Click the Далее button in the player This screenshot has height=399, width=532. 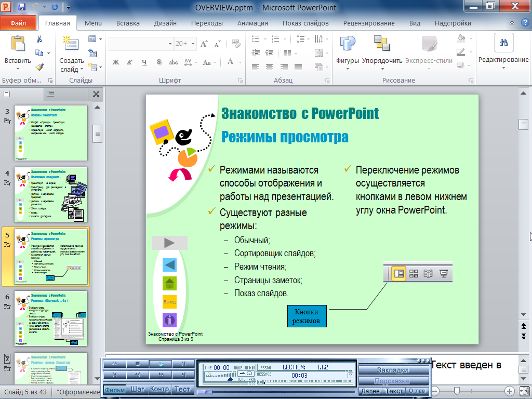(370, 391)
